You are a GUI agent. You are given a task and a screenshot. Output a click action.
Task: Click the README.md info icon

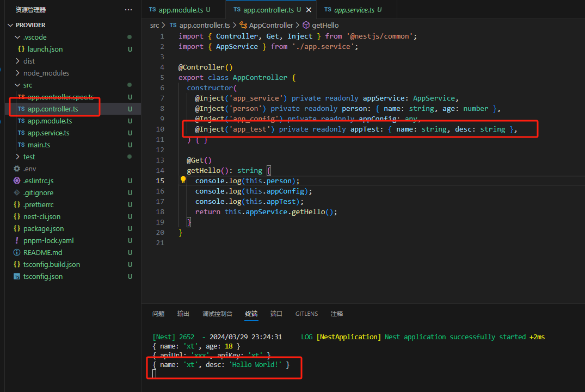coord(17,252)
